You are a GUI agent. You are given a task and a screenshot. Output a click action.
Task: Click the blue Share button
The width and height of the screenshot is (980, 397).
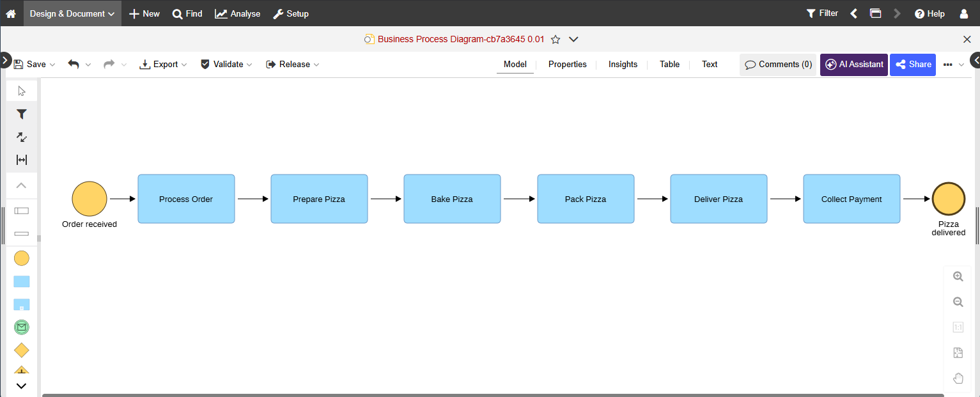point(913,64)
